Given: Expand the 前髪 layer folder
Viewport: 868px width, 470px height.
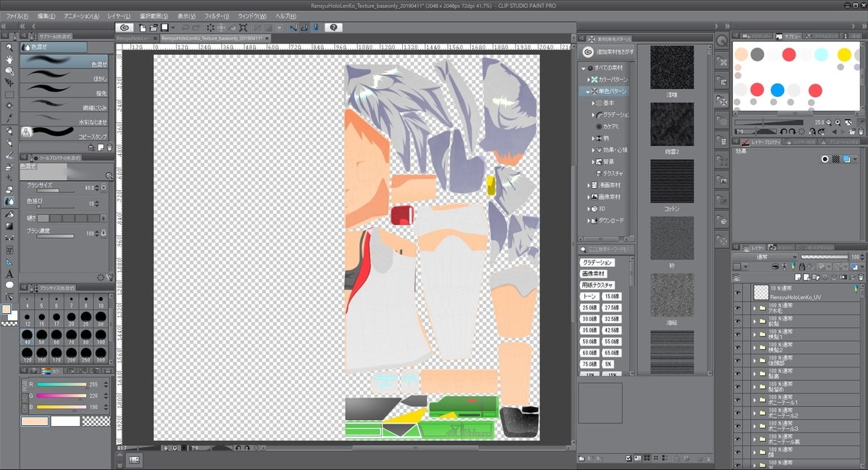Looking at the screenshot, I should 754,321.
